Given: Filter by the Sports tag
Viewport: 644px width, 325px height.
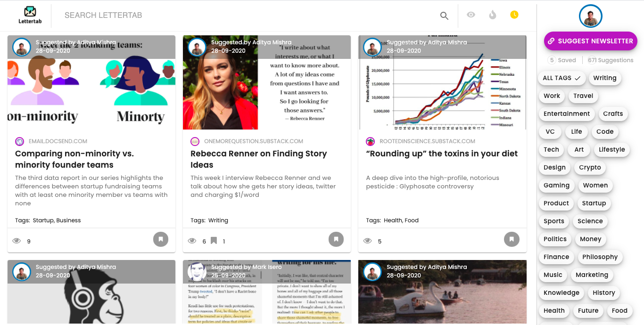Looking at the screenshot, I should [x=554, y=221].
